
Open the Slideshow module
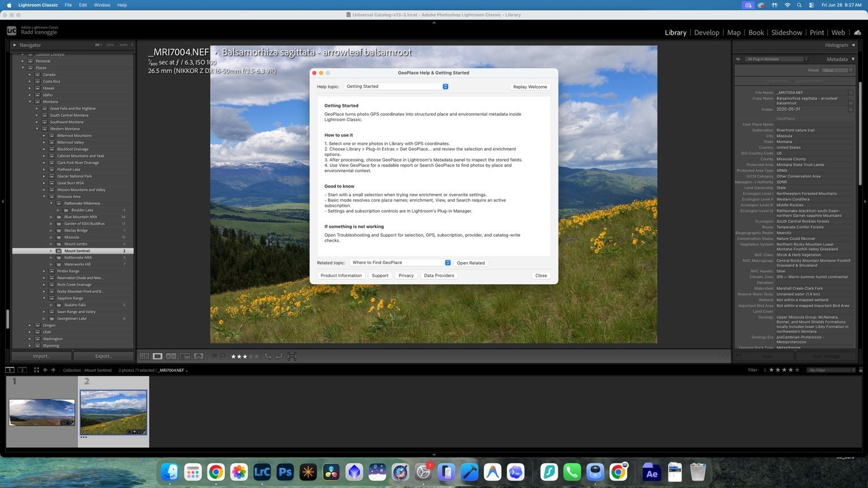(787, 32)
